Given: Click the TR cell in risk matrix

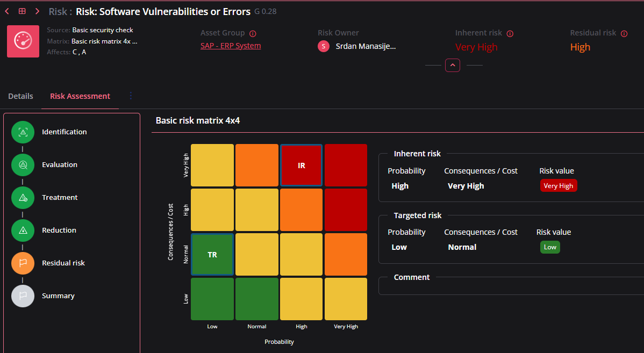Looking at the screenshot, I should pos(212,255).
